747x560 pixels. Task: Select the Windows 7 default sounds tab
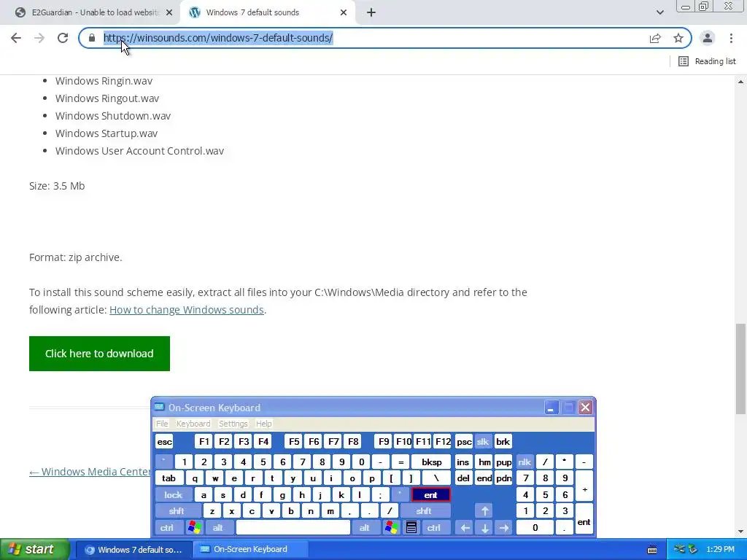click(x=268, y=12)
